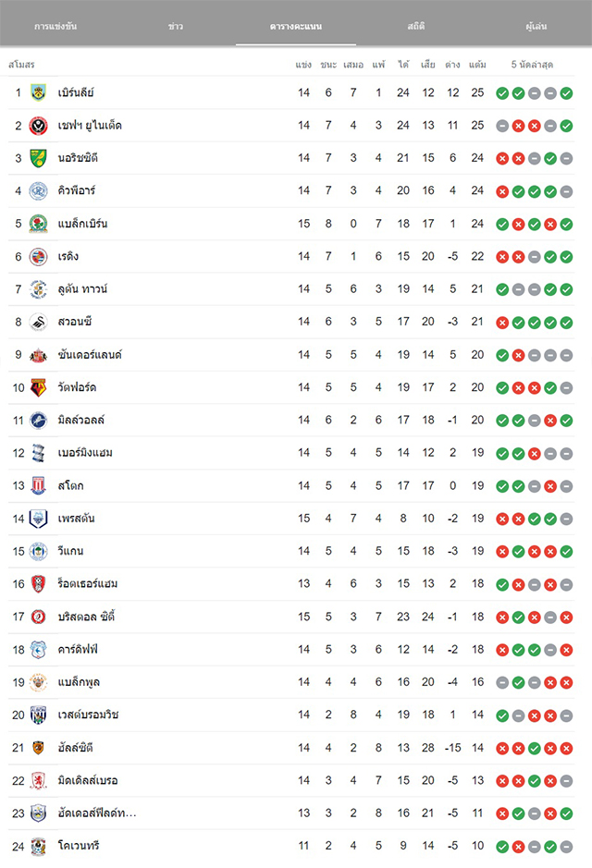Open the การแข่งขัน tab

(55, 26)
